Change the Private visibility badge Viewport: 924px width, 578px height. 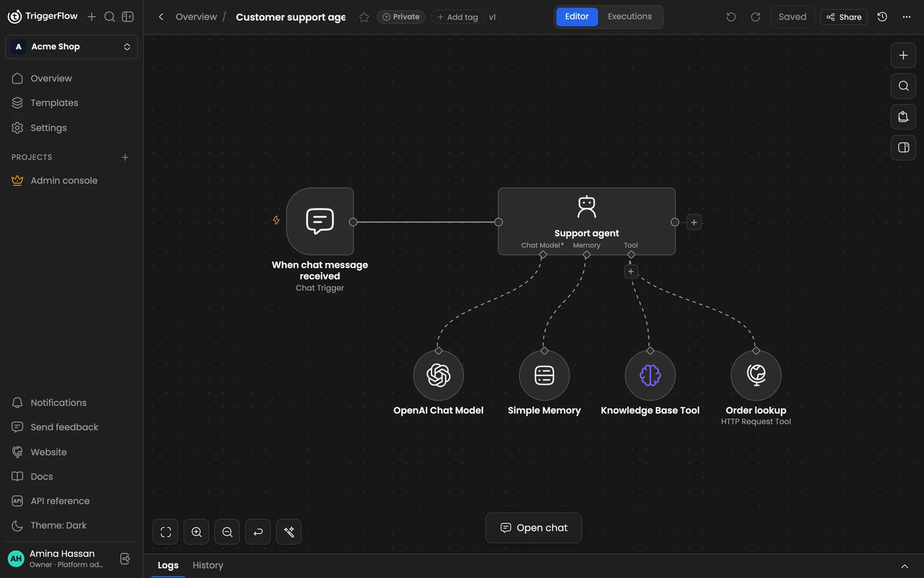(401, 17)
